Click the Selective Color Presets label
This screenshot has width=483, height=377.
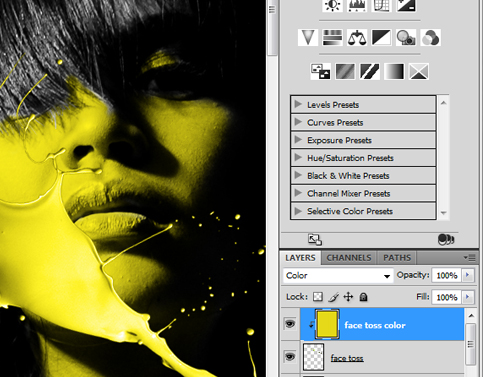click(350, 211)
